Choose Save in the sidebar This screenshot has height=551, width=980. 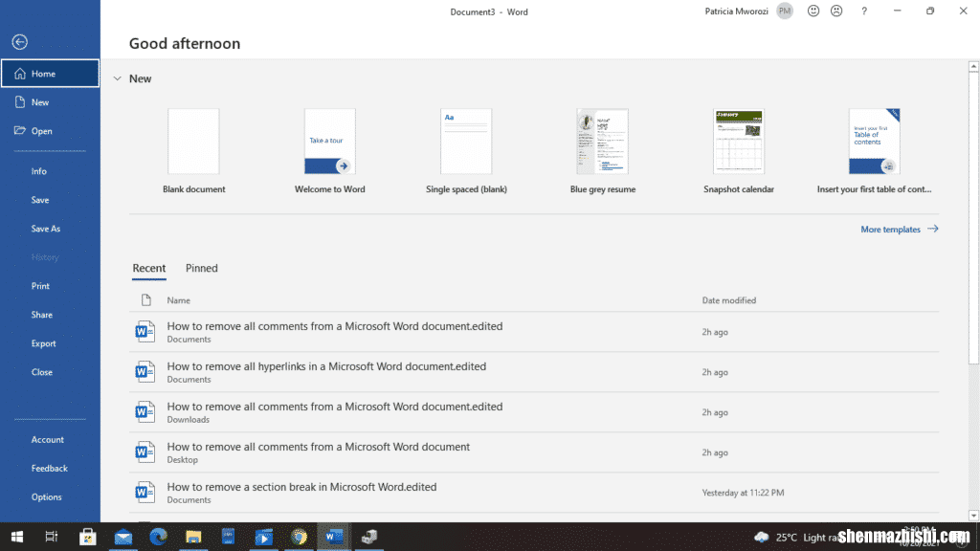[x=40, y=200]
